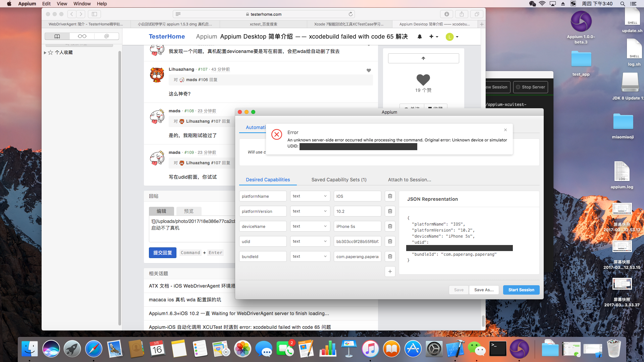Open type dropdown for platformName row
This screenshot has height=362, width=644.
click(310, 196)
